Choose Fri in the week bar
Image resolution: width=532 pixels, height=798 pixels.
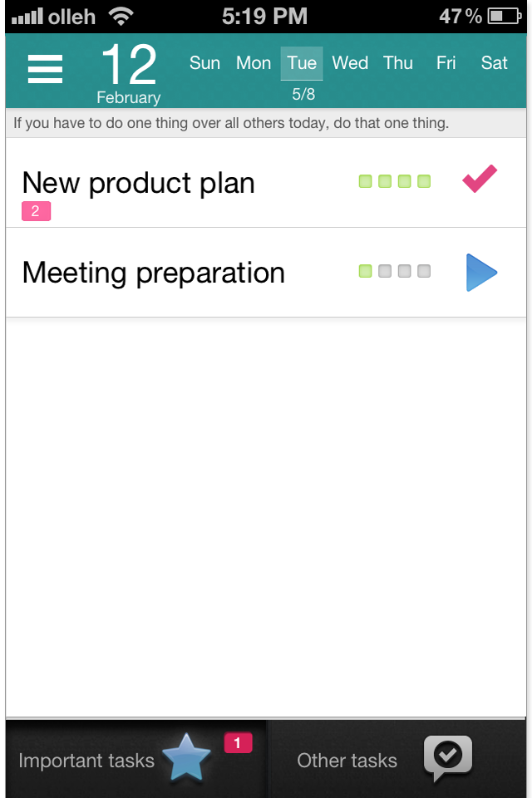tap(446, 63)
